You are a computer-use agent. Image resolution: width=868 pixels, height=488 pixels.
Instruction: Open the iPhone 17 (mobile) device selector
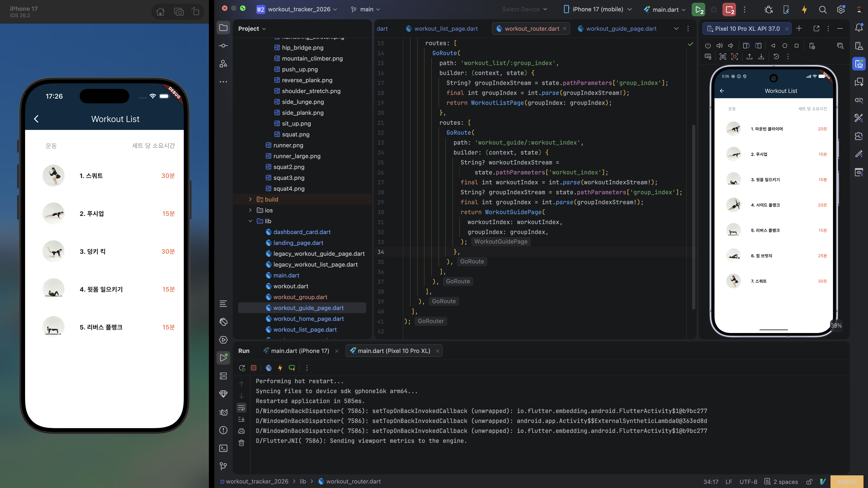point(597,9)
